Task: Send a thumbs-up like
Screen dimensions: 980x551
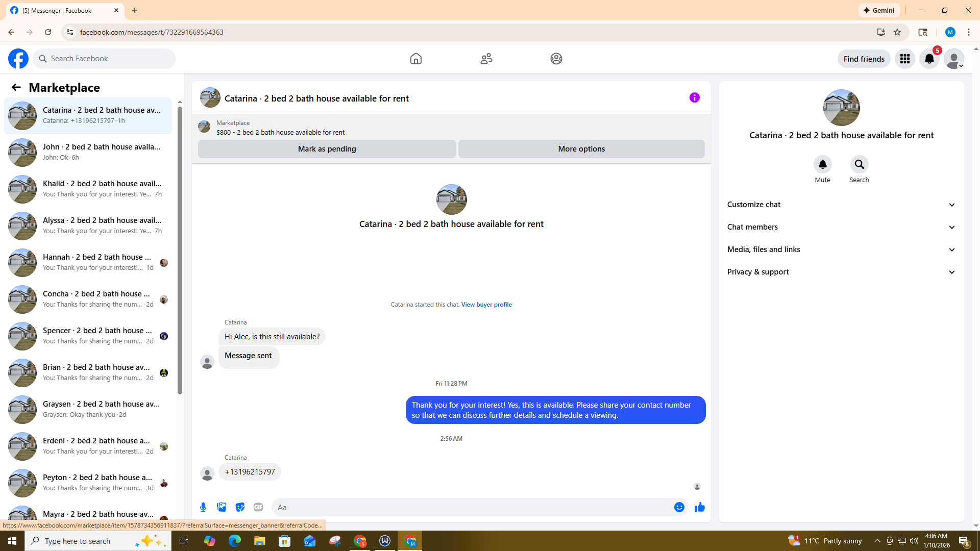Action: pyautogui.click(x=699, y=507)
